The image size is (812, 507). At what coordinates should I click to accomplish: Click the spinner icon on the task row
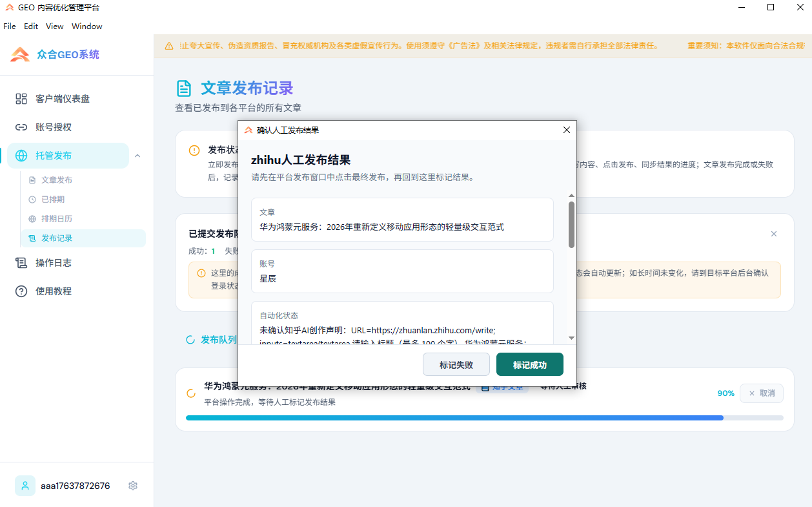pos(191,393)
